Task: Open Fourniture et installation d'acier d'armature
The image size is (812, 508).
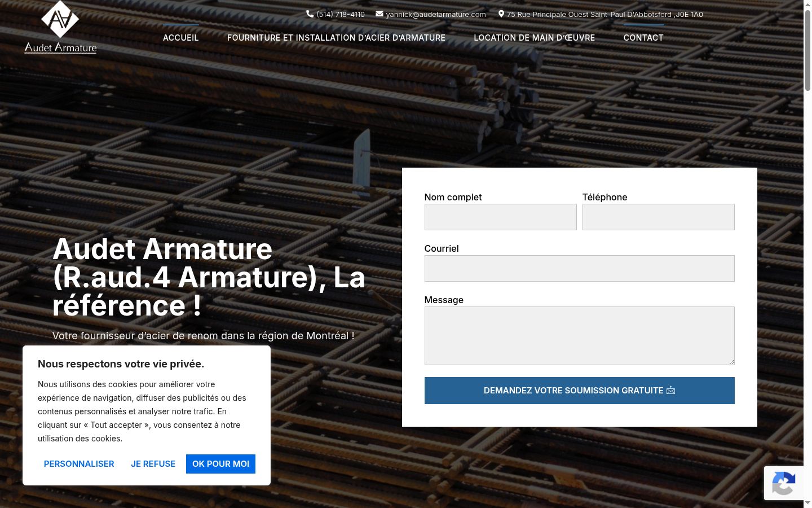Action: coord(336,38)
